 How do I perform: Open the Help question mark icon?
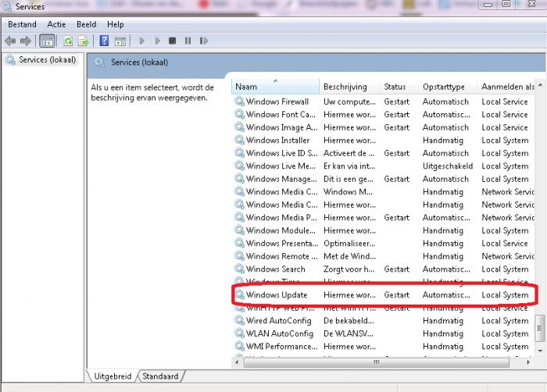(104, 41)
